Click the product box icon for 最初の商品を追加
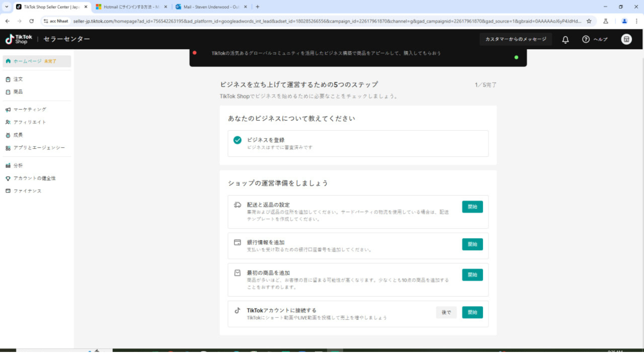 click(237, 273)
